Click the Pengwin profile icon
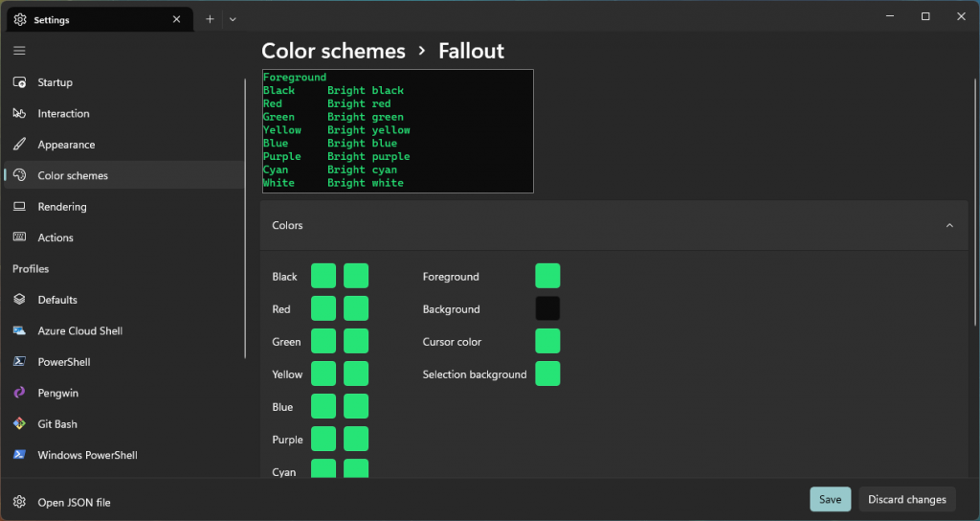Image resolution: width=980 pixels, height=521 pixels. click(x=19, y=393)
